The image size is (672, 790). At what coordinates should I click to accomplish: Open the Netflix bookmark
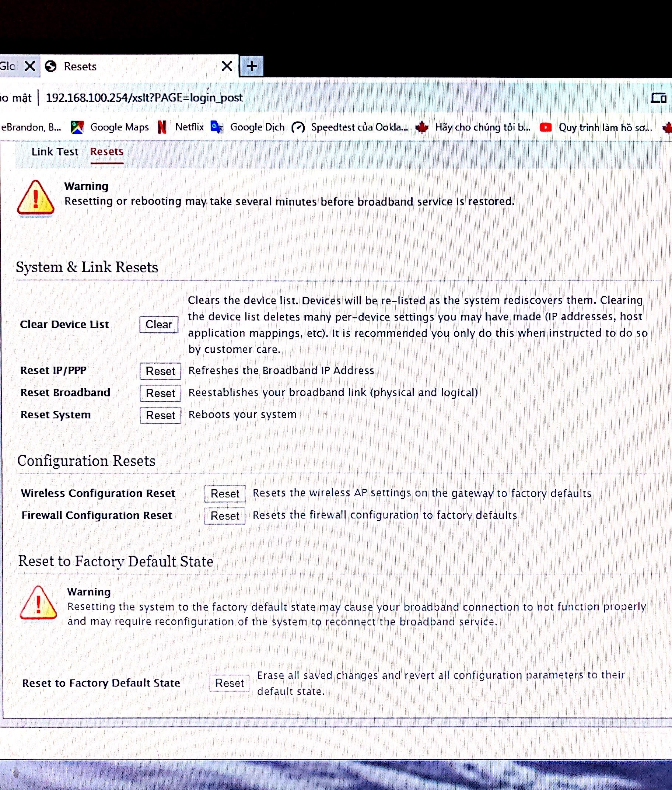[x=181, y=127]
